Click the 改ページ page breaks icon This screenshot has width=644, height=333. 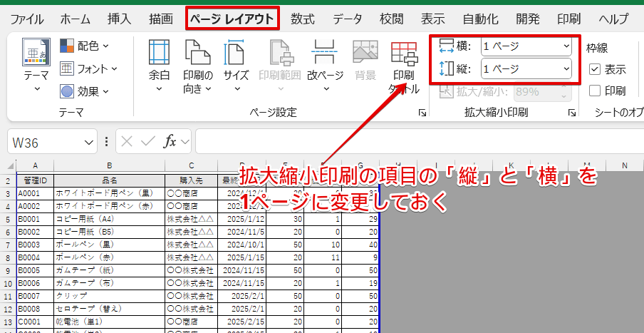tap(325, 53)
